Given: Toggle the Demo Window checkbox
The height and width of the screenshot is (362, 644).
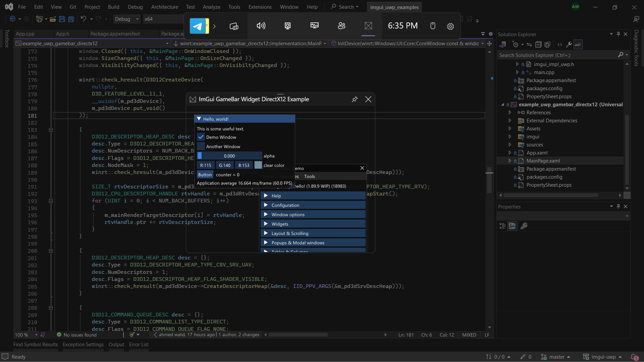Looking at the screenshot, I should (x=201, y=137).
